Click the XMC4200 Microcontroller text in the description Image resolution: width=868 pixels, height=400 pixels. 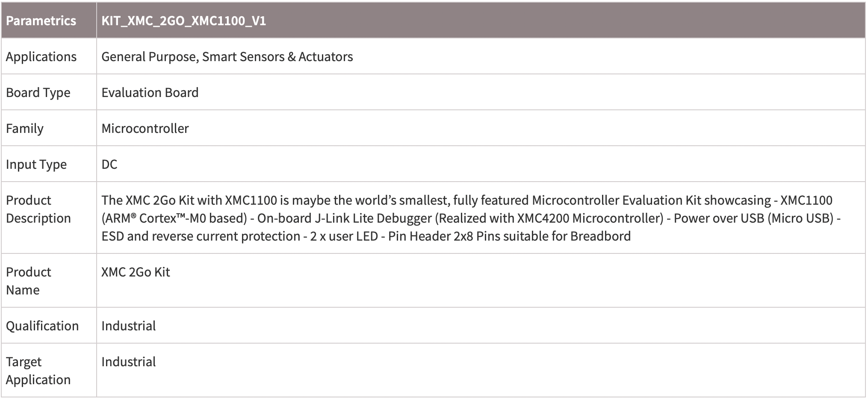590,218
